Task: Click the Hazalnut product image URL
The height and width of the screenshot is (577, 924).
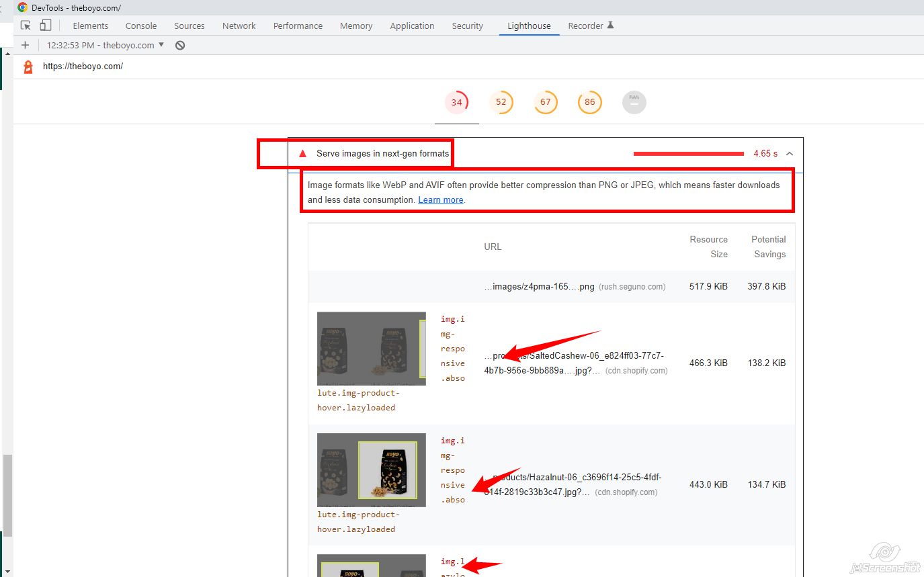Action: coord(573,484)
